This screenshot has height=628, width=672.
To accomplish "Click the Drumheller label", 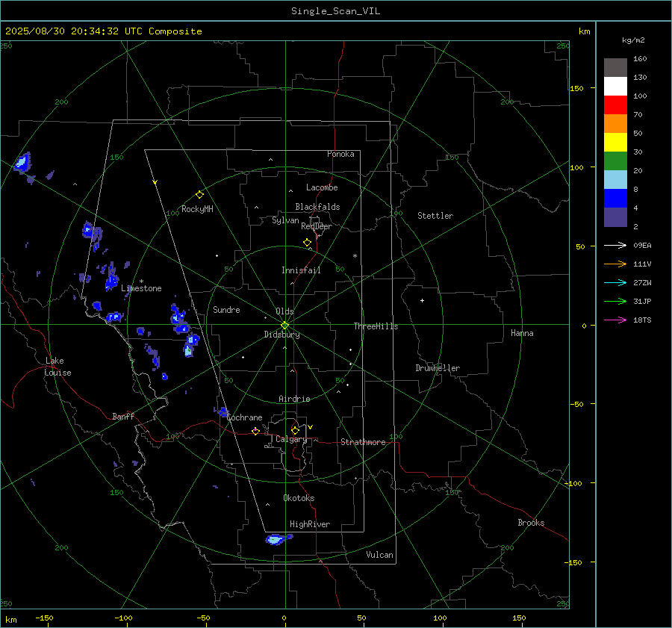I will (438, 368).
